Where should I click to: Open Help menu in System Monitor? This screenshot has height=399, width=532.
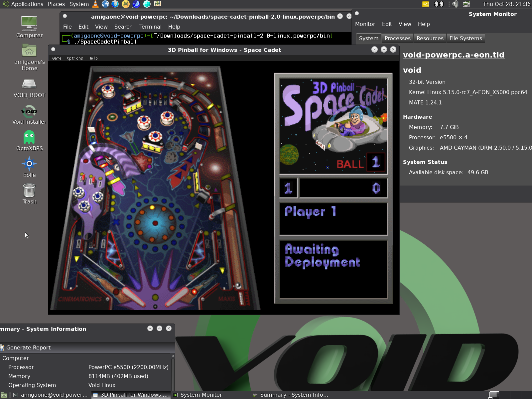(424, 24)
